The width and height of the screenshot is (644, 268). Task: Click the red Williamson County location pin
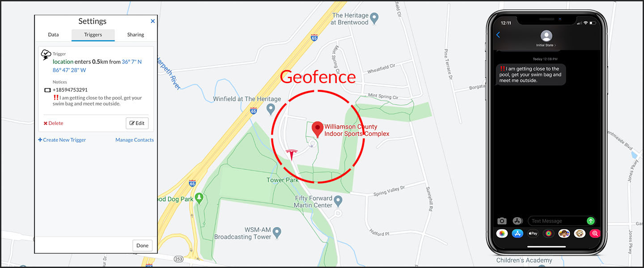pos(318,129)
